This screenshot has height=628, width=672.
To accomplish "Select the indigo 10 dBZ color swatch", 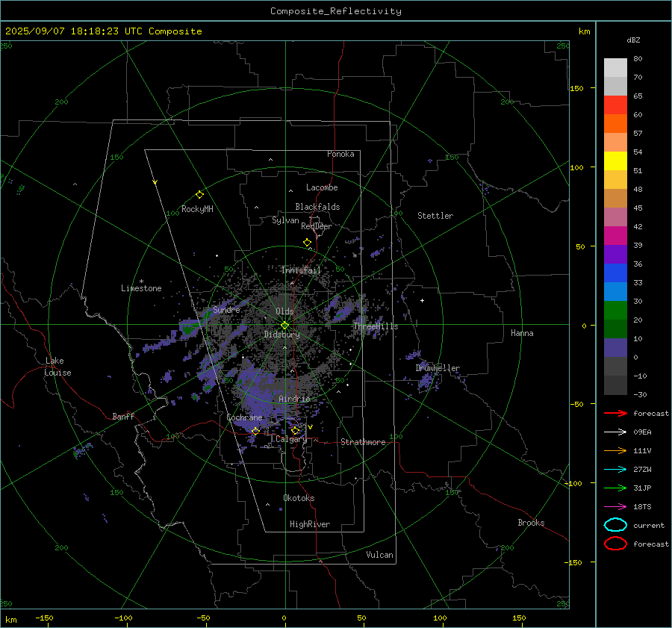I will tap(615, 347).
